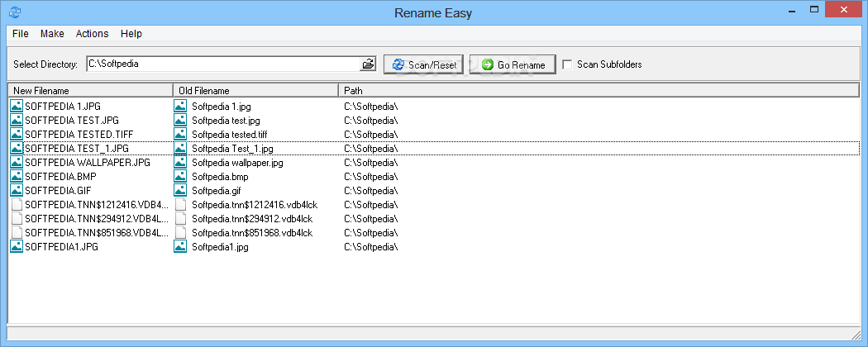Select new filename SOFTPEDIA TESTED.TIFF
Viewport: 868px width, 347px height.
79,134
